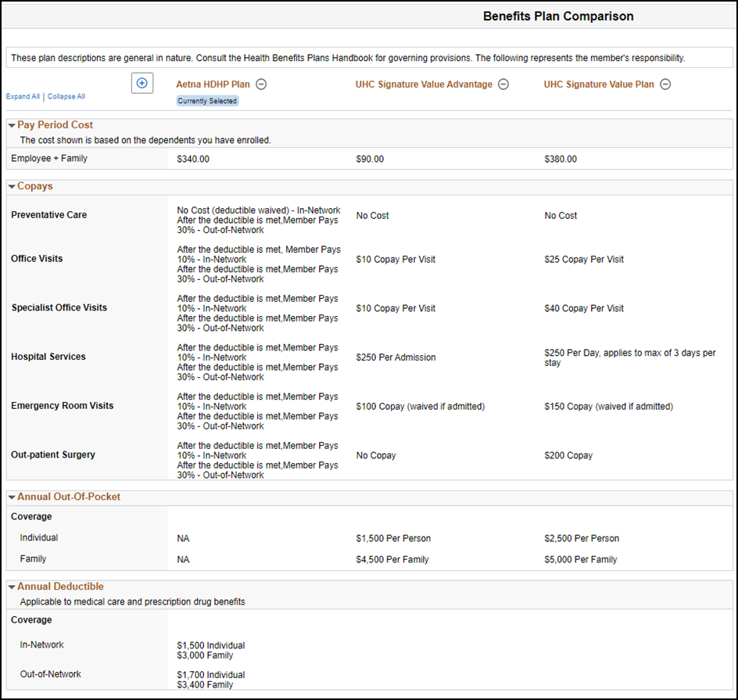Click the add plan plus icon
This screenshot has height=700, width=738.
pyautogui.click(x=142, y=84)
